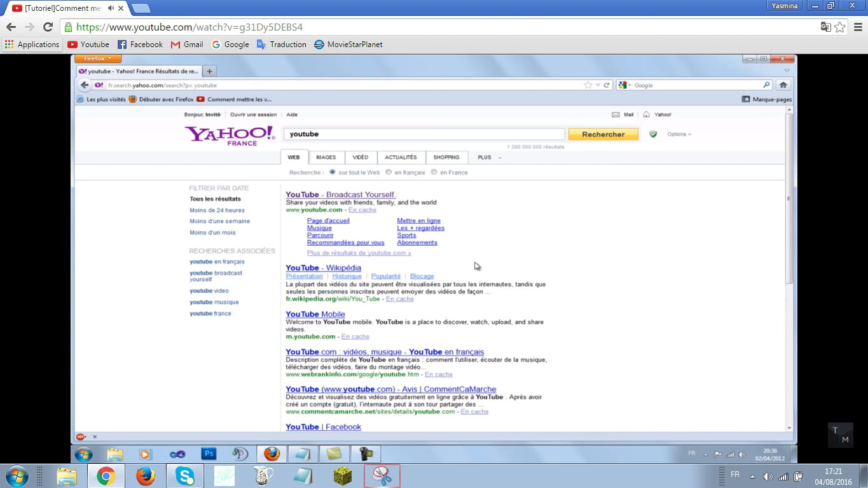Switch to the SHOPPING tab
Image resolution: width=868 pixels, height=488 pixels.
(446, 157)
